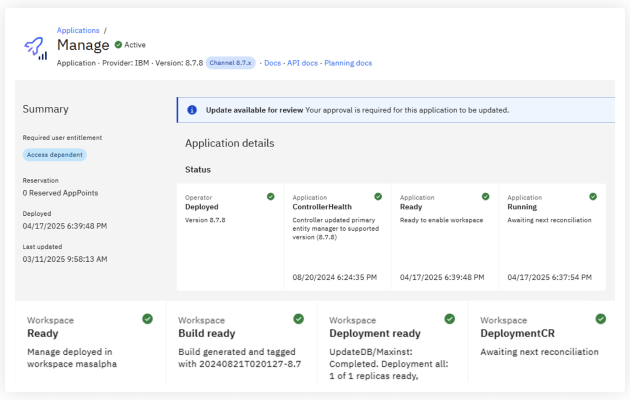The image size is (630, 400).
Task: Click the Workspace Ready green checkmark
Action: (147, 319)
